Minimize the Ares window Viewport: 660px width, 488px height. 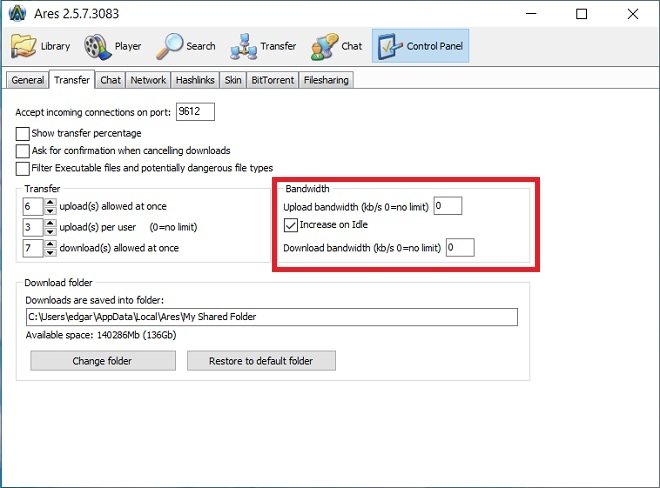(531, 14)
